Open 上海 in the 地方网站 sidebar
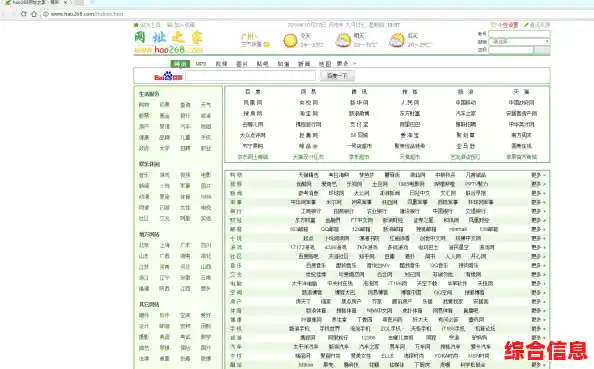This screenshot has height=369, width=594. pos(165,245)
